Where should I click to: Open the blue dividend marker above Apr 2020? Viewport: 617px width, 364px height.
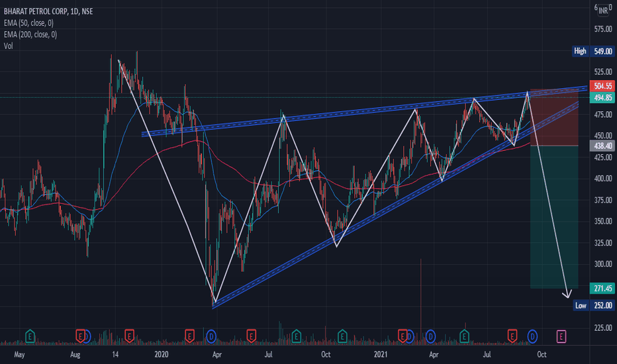pos(211,337)
